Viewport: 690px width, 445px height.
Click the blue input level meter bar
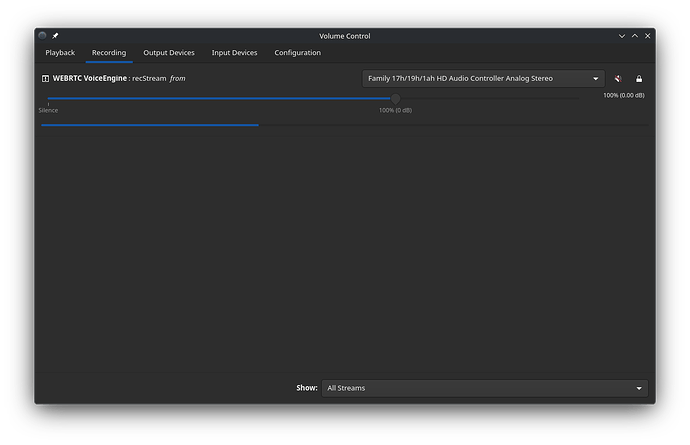pos(150,125)
